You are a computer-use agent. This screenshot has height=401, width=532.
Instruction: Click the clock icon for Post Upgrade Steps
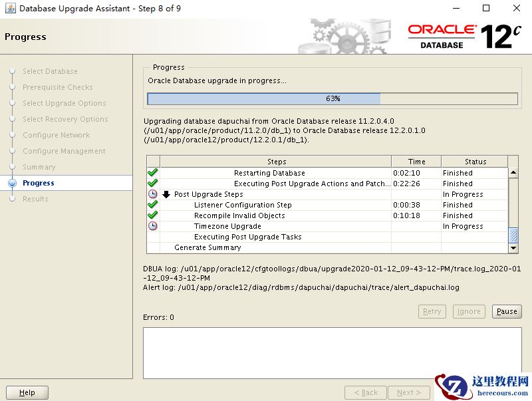point(153,194)
